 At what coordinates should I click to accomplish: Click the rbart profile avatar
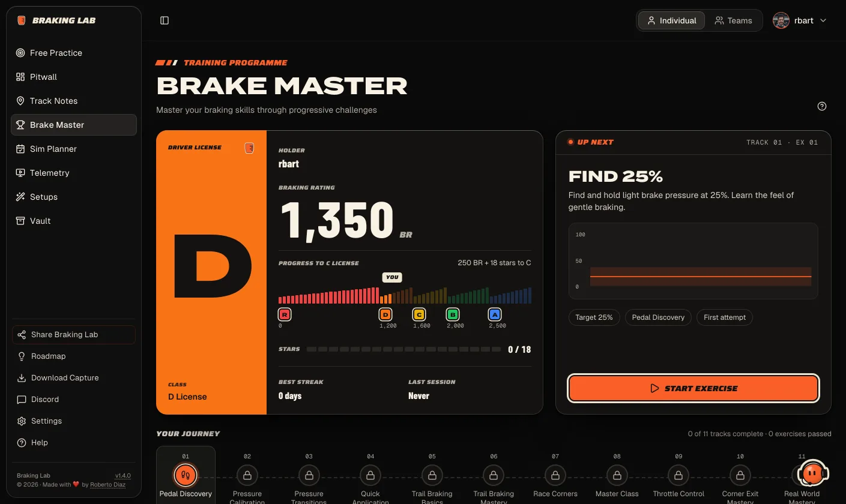click(x=781, y=20)
